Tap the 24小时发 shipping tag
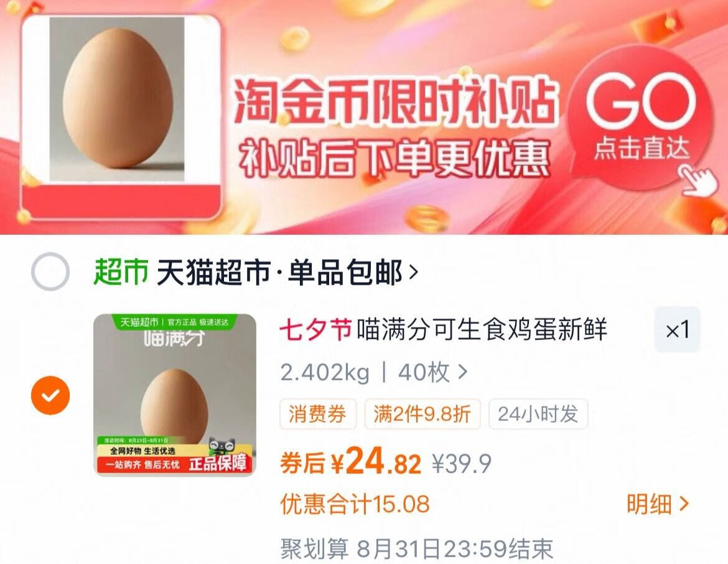 click(x=538, y=414)
